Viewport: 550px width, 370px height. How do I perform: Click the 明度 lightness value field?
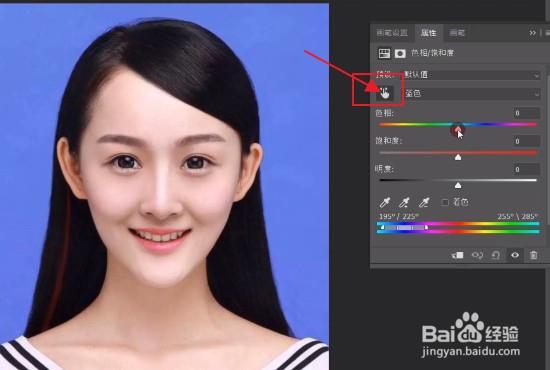point(526,169)
